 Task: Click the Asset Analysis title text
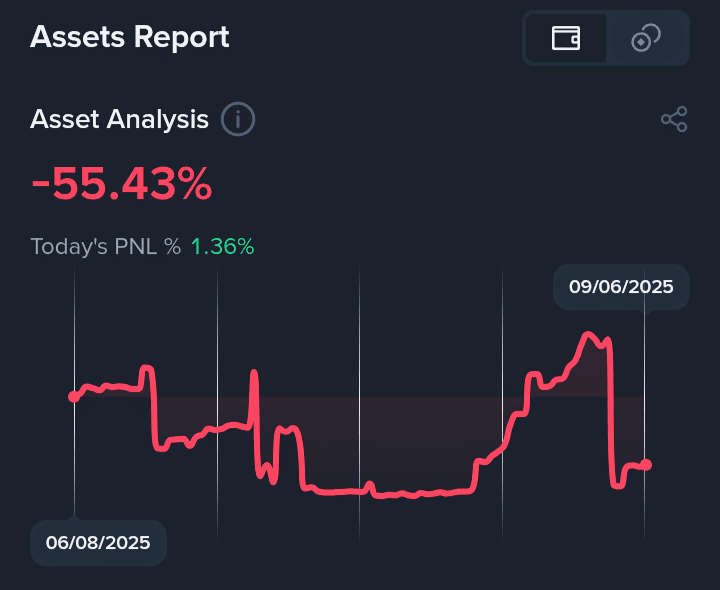pos(119,119)
